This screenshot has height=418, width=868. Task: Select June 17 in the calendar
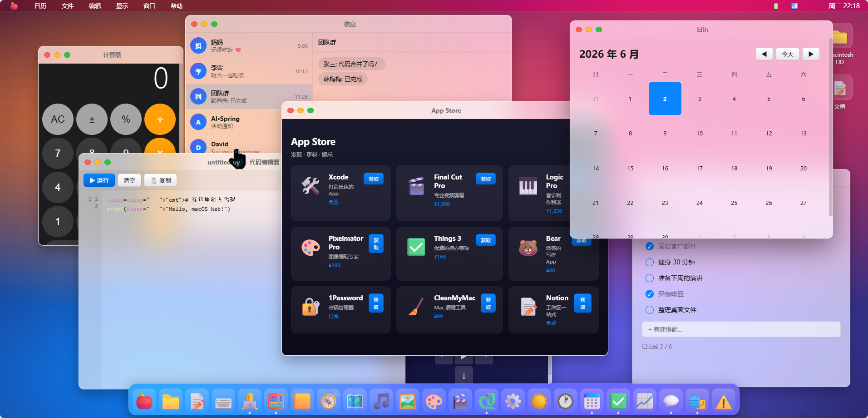(700, 168)
